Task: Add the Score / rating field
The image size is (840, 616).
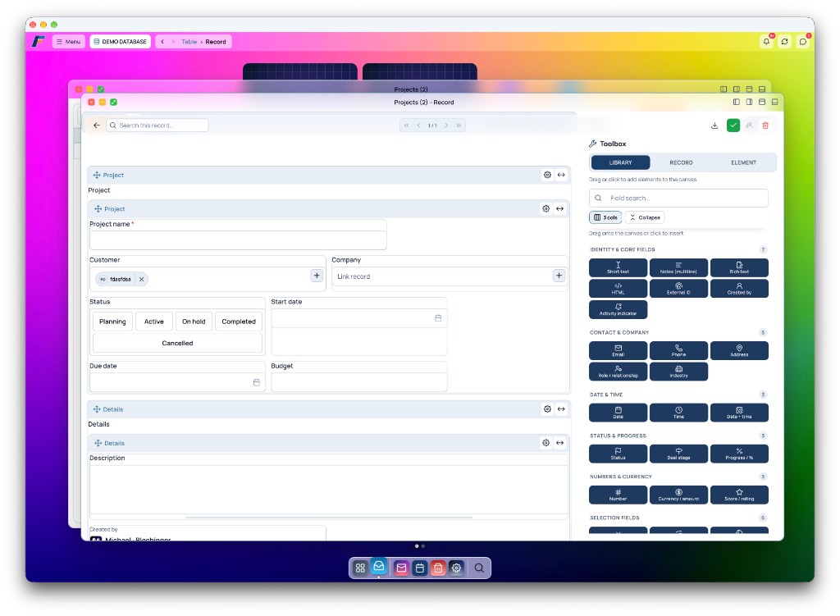Action: (x=739, y=495)
